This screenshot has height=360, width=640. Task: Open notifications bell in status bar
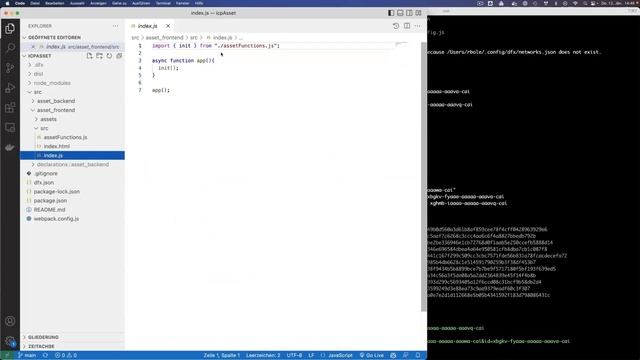click(418, 356)
